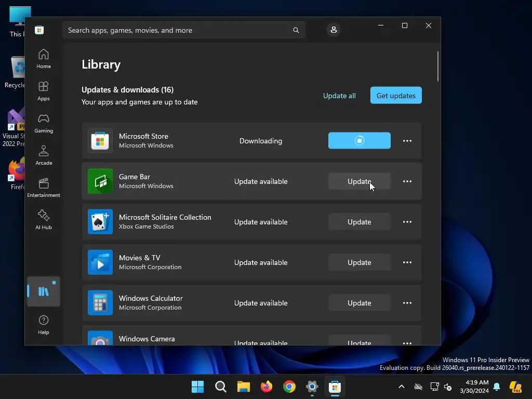Screen dimensions: 532x399
Task: Open clock showing 4:19 AM
Action: (474, 387)
